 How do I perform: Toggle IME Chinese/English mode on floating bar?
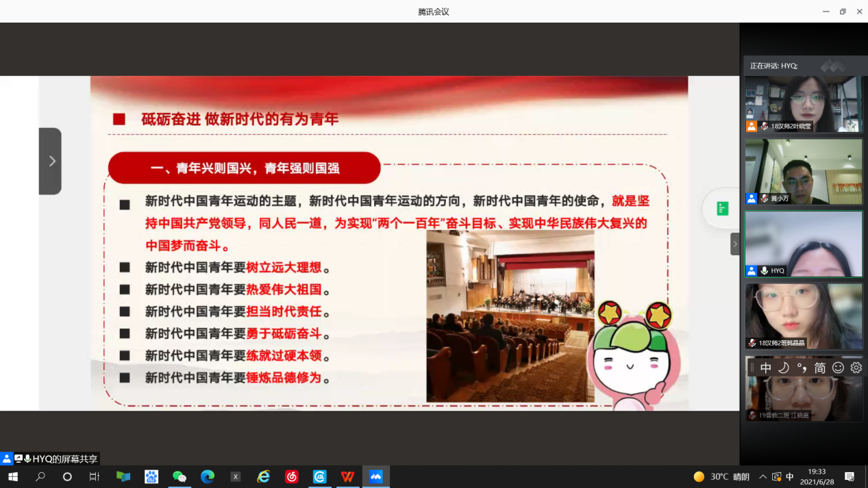pos(766,368)
